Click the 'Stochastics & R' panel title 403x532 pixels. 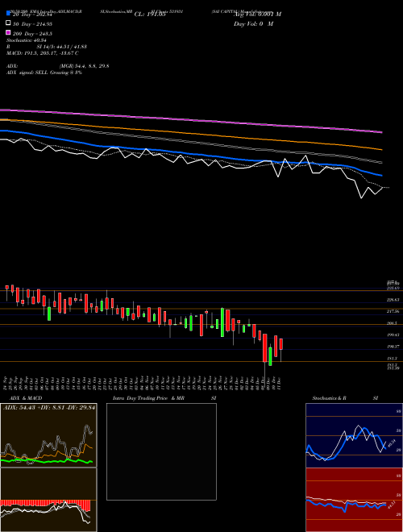tap(329, 398)
